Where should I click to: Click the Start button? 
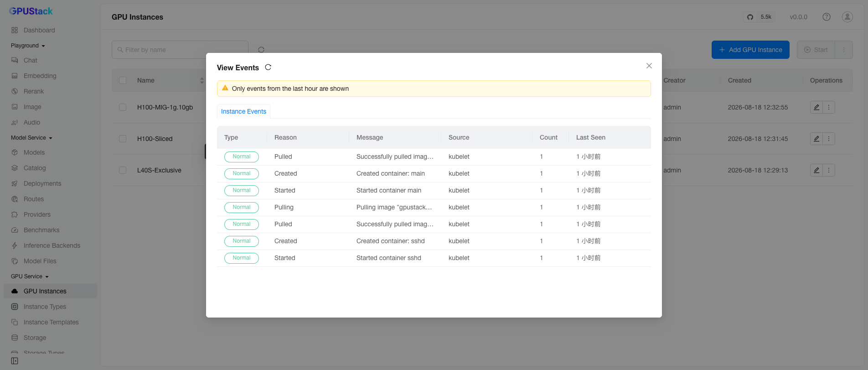(x=816, y=50)
